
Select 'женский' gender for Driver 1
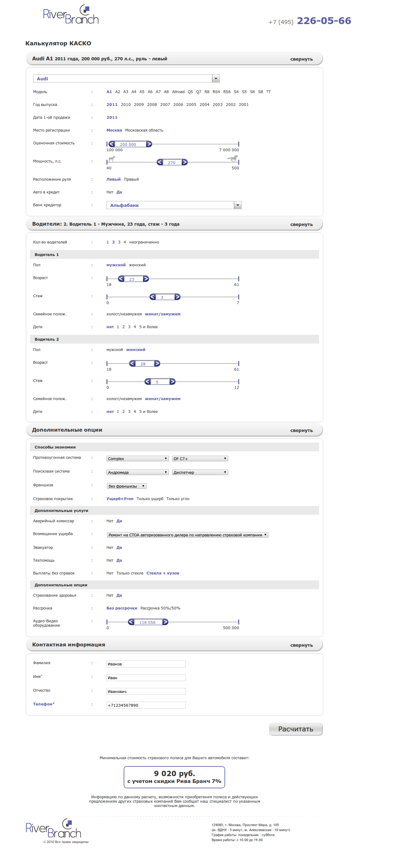(x=137, y=265)
